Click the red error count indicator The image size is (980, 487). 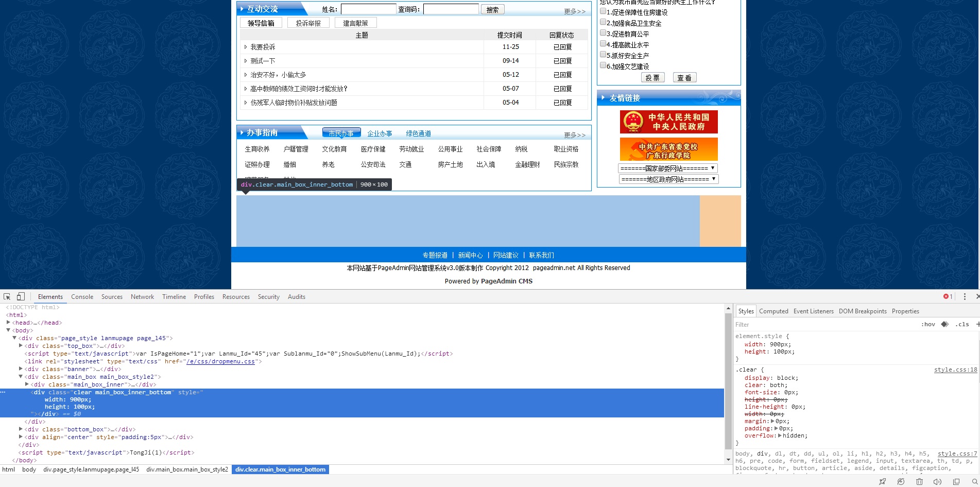[x=948, y=296]
